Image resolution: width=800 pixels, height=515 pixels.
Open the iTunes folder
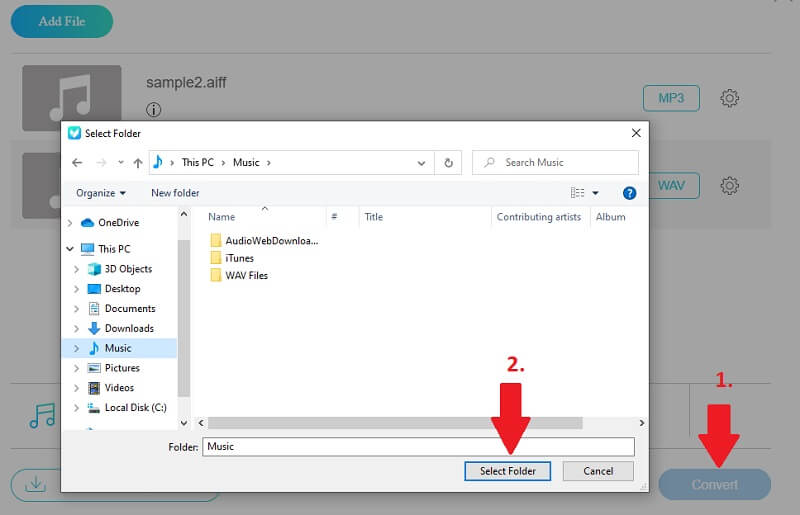239,258
